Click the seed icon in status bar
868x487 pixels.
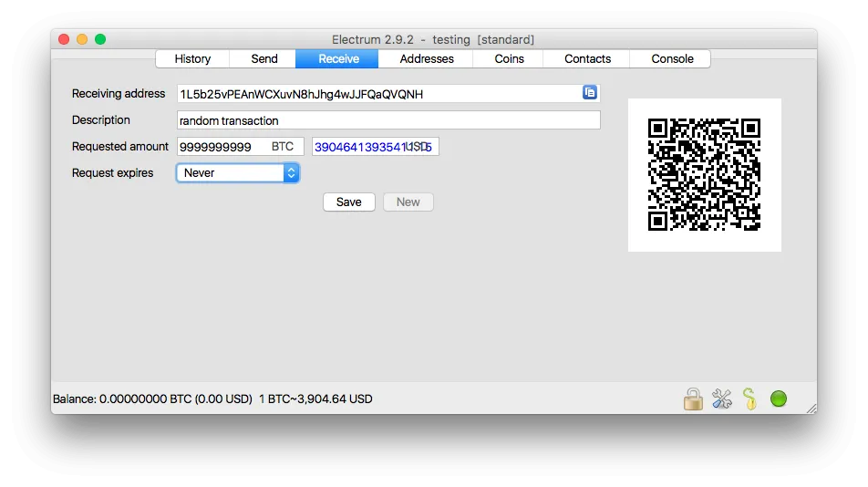750,399
